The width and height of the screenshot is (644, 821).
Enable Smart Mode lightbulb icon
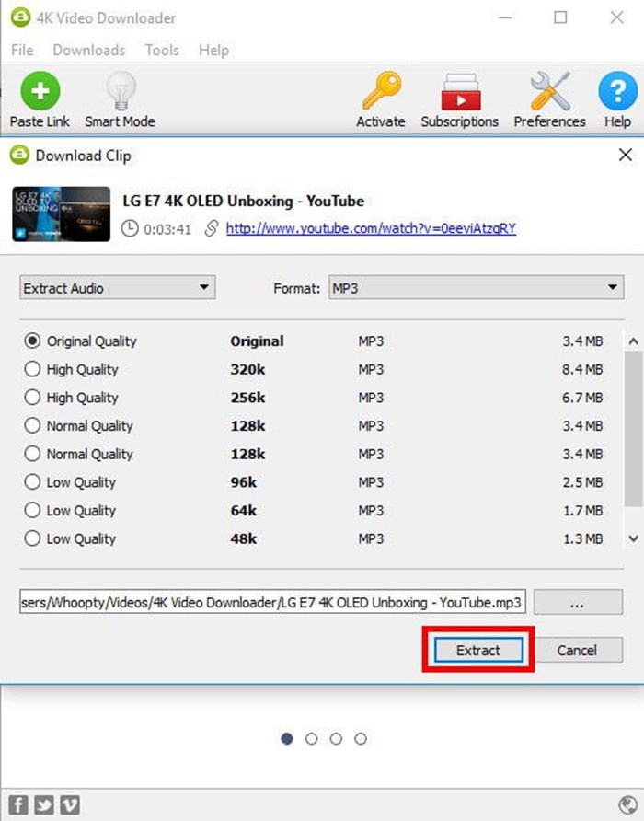click(x=121, y=90)
